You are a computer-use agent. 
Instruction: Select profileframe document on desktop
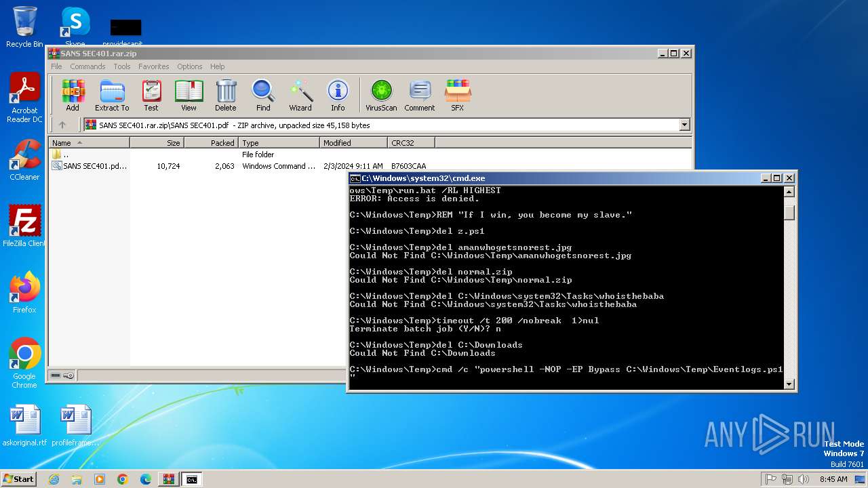click(x=75, y=426)
